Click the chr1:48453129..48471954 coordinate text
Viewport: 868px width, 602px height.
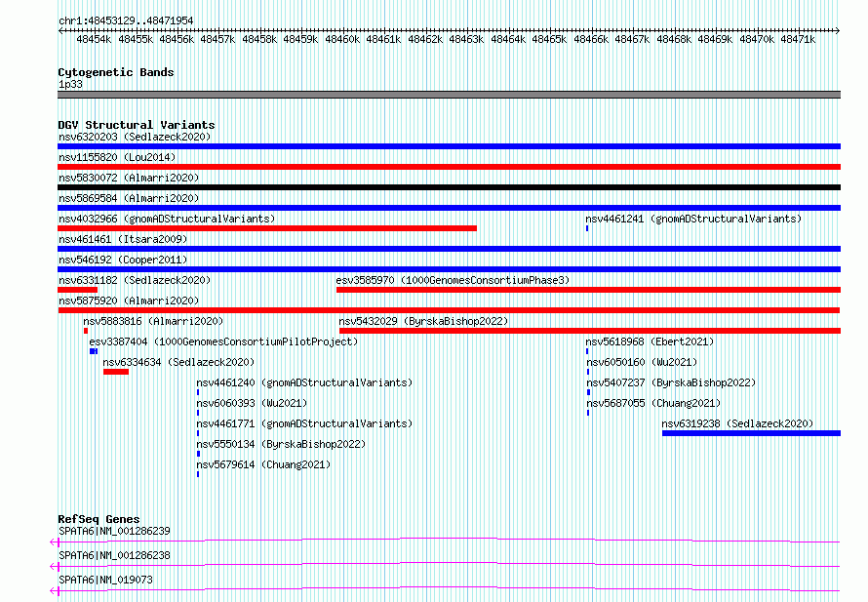pos(126,20)
